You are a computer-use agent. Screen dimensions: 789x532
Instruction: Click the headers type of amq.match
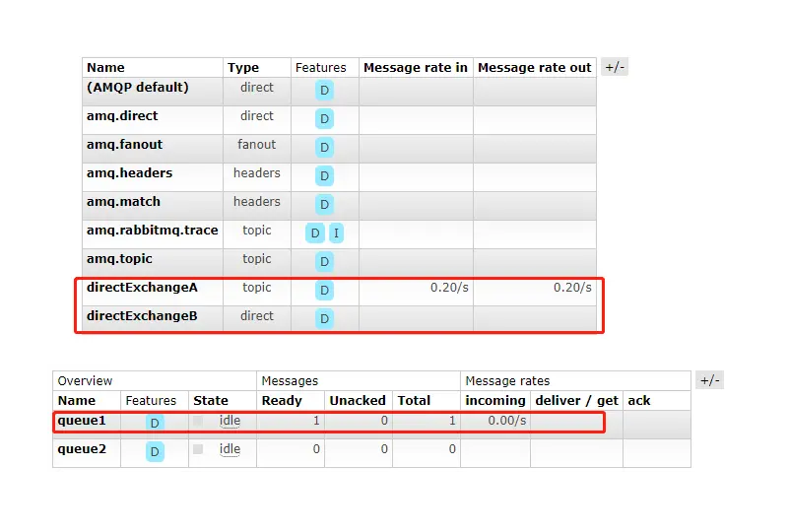point(257,202)
